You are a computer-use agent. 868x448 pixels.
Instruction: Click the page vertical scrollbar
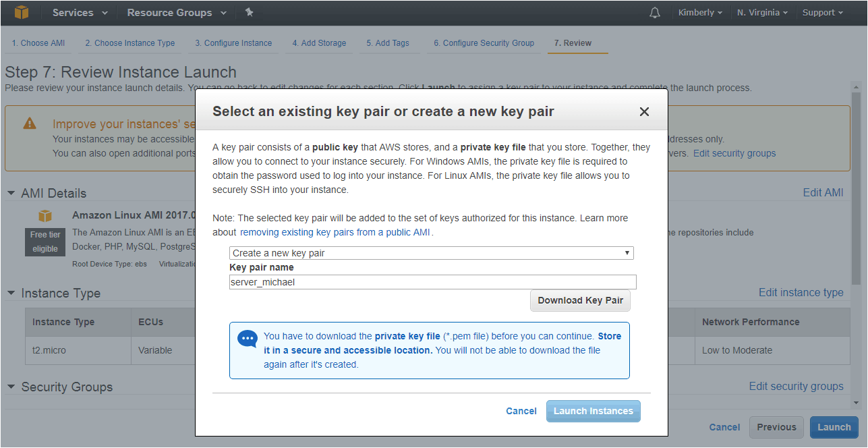tap(856, 189)
